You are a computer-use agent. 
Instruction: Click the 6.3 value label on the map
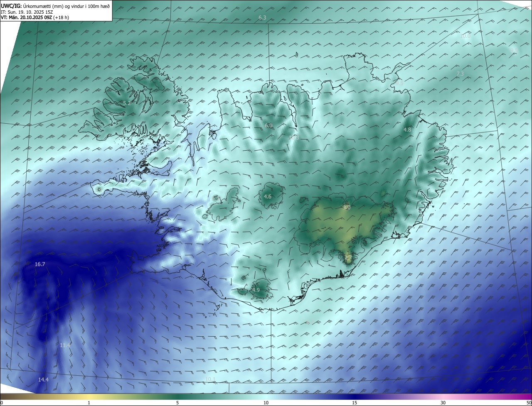point(262,17)
